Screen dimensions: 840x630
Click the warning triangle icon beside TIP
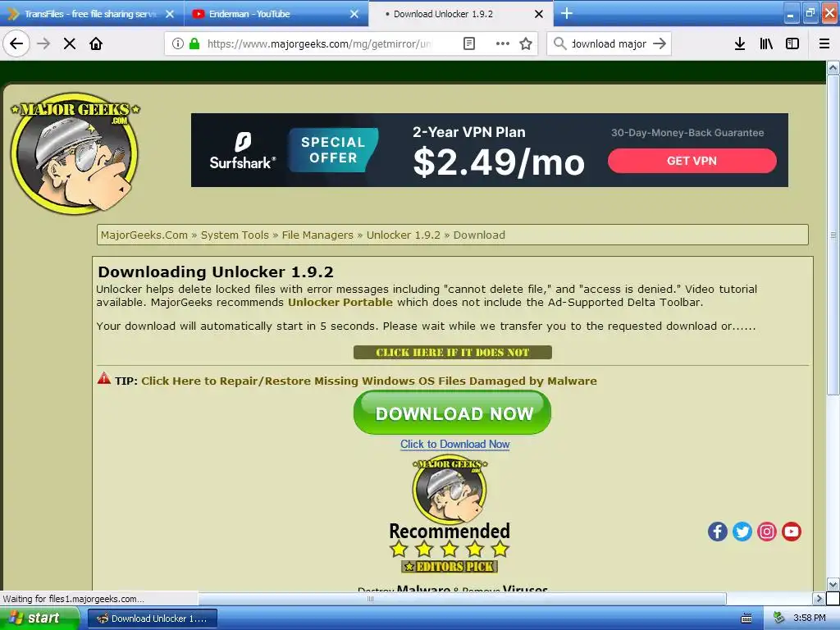104,379
